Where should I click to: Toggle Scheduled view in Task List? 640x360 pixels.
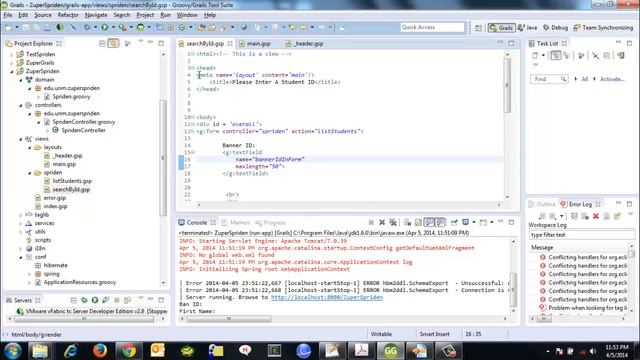pos(567,56)
